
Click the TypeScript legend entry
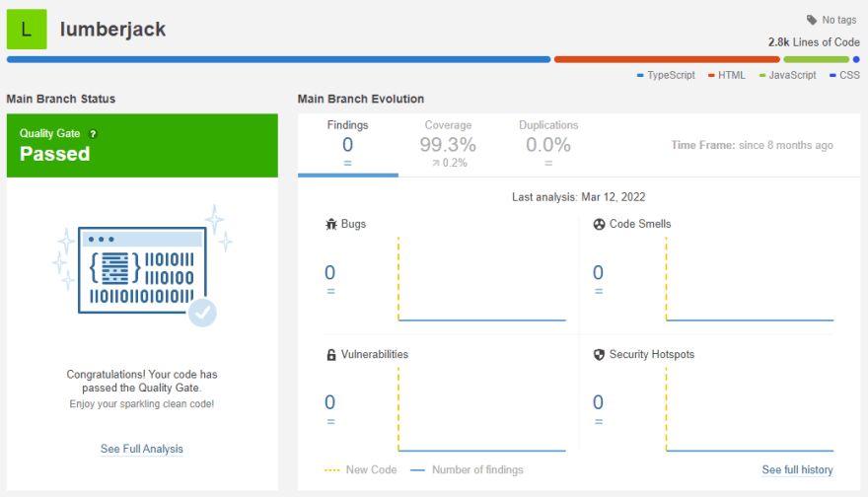tap(666, 75)
